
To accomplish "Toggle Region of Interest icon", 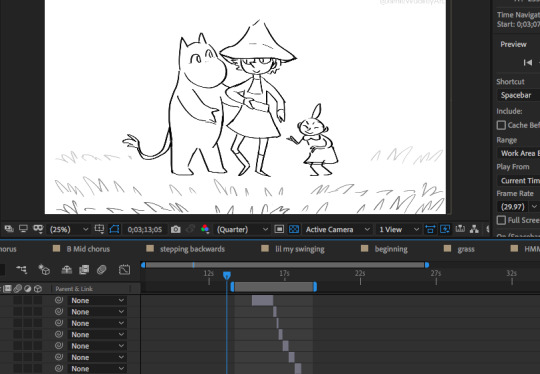I will click(x=279, y=229).
